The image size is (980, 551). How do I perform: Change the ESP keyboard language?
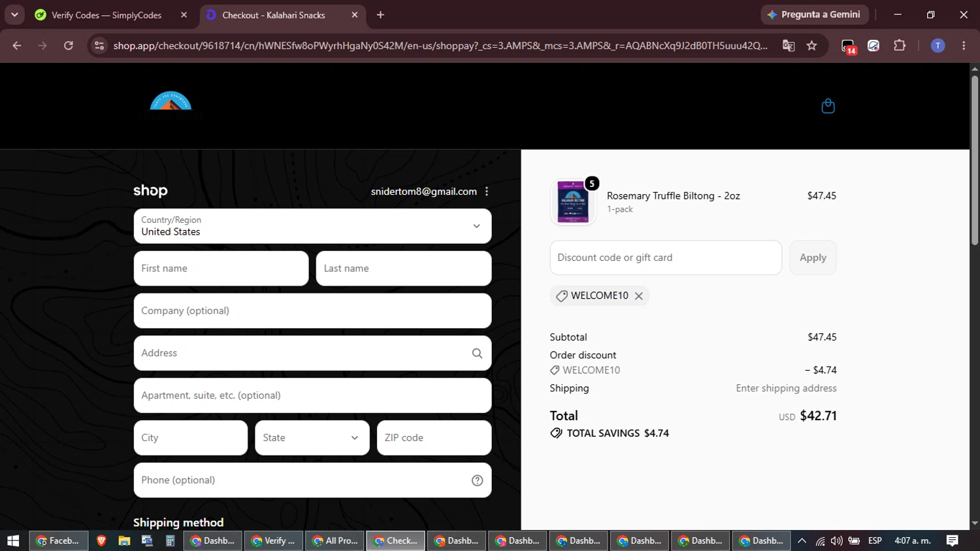(x=875, y=541)
